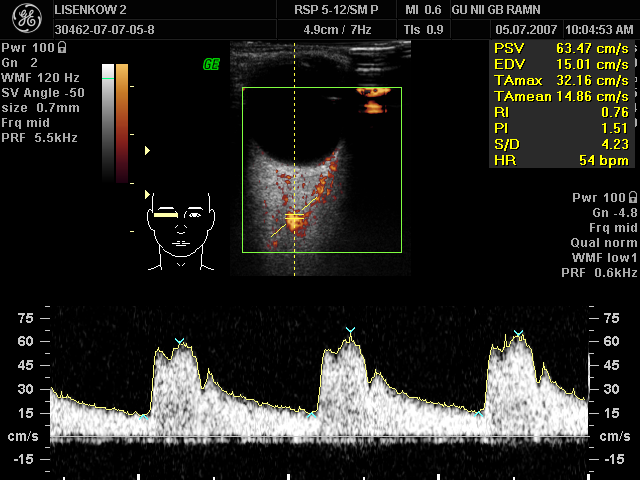Click the first systolic peak caliper marker
The height and width of the screenshot is (480, 640).
coord(179,341)
